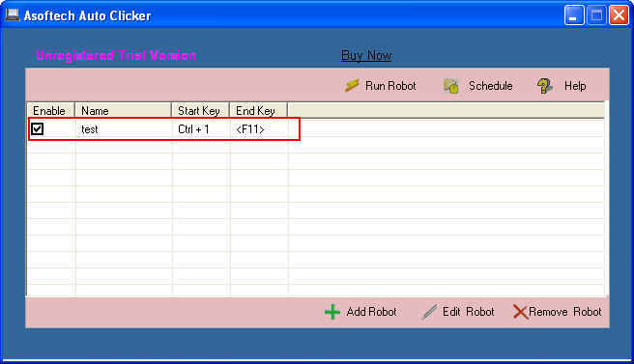Click the Add Robot text
634x364 pixels.
[x=371, y=312]
